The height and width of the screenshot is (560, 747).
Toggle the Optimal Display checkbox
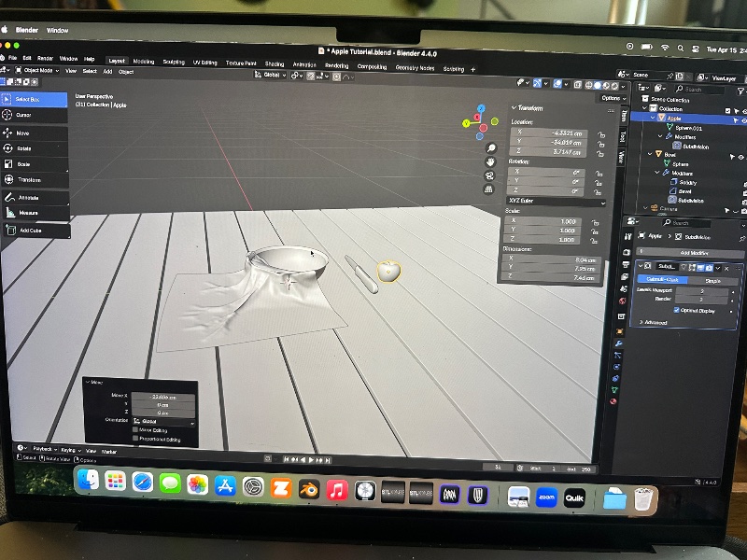[676, 310]
